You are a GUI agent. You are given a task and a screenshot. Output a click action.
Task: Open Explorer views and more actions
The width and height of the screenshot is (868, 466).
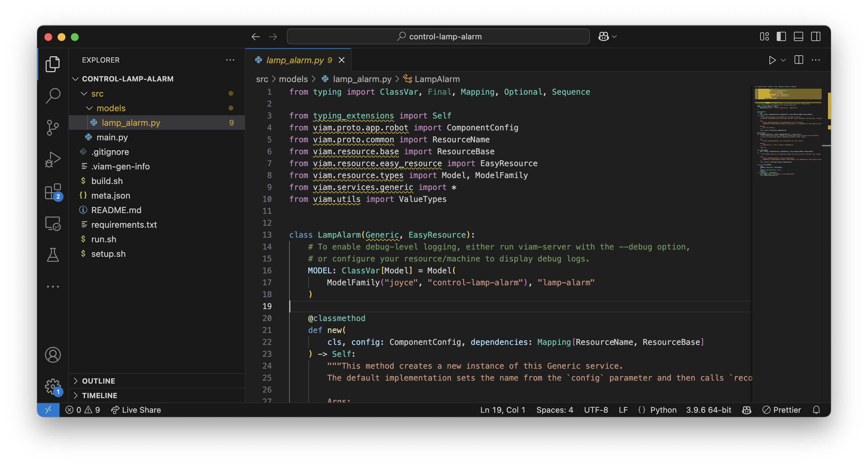pyautogui.click(x=230, y=60)
